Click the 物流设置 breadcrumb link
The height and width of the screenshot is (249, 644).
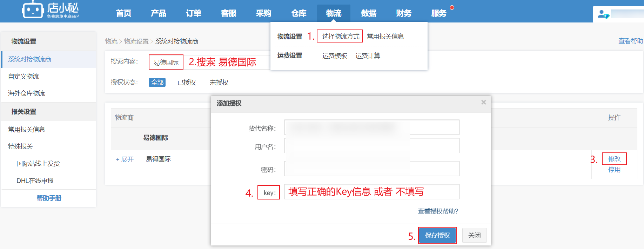click(136, 41)
